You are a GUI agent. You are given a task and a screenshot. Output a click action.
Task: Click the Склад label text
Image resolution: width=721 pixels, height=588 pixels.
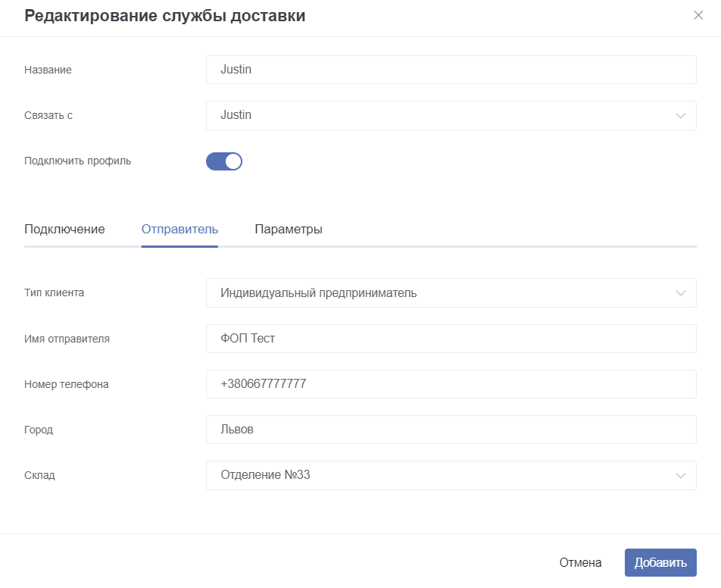[39, 475]
